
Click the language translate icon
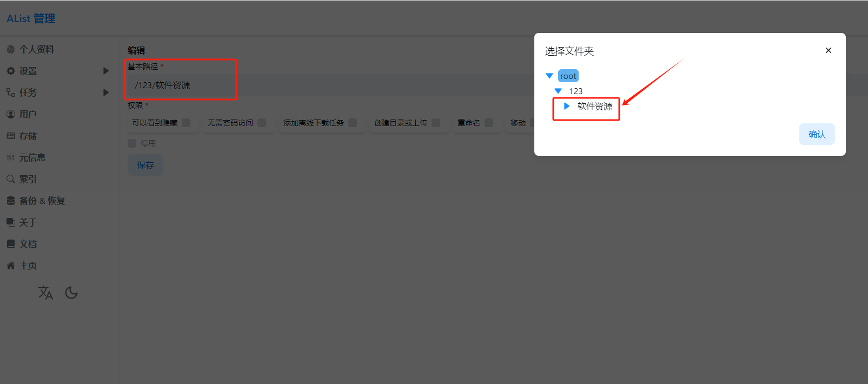click(45, 293)
